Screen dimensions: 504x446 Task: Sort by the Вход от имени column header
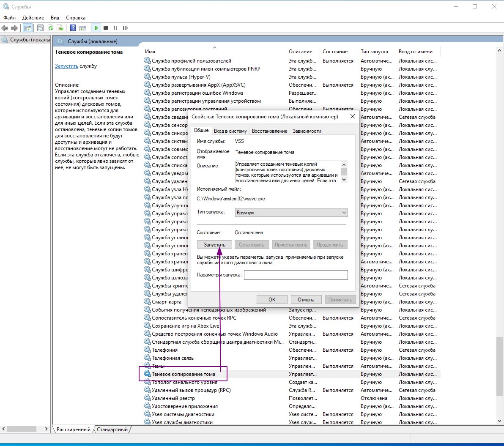tap(418, 52)
